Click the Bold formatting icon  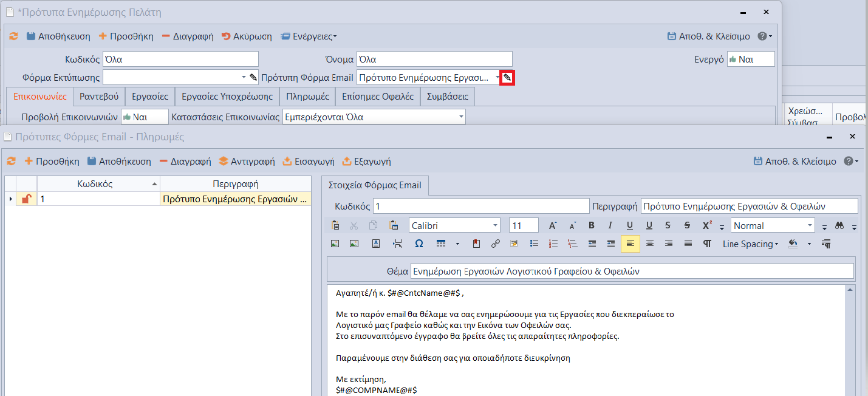pos(591,225)
